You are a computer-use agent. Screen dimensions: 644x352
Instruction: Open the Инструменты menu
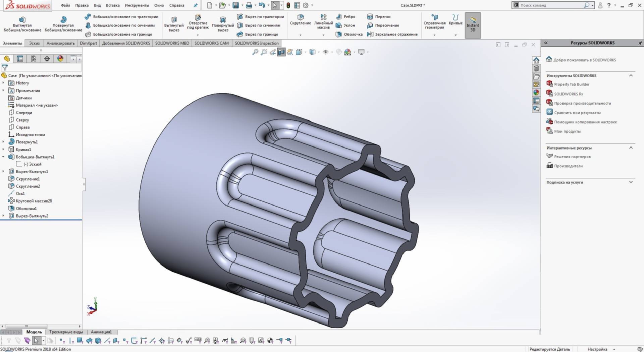pos(137,5)
